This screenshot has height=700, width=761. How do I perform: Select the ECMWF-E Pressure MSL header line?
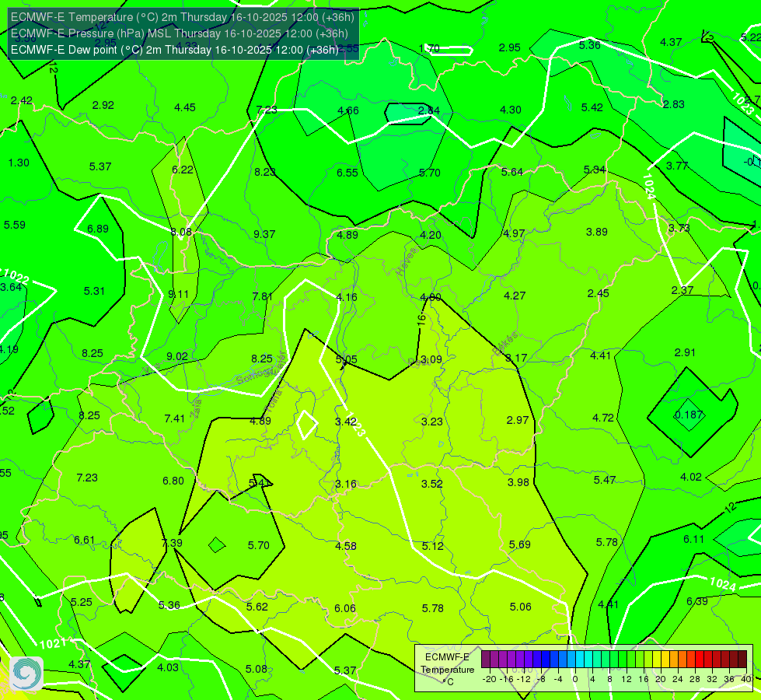[x=180, y=33]
